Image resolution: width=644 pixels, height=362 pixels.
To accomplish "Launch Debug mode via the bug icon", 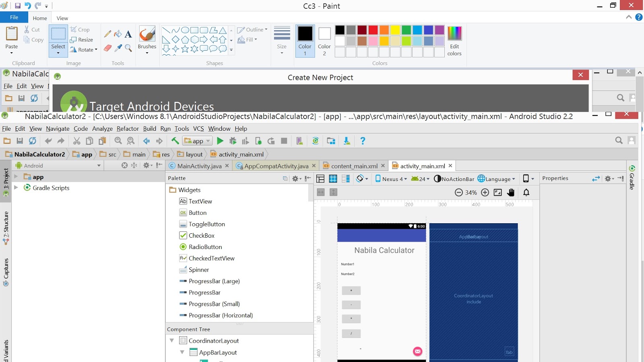I will pos(233,141).
